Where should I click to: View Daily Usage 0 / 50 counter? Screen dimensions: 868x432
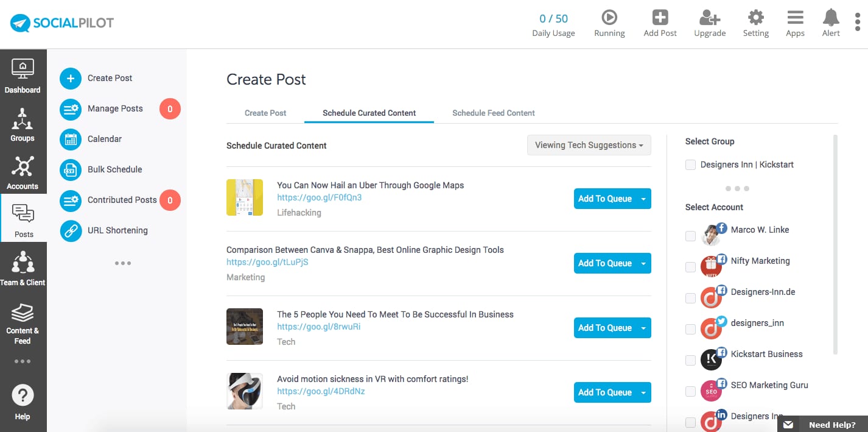[x=553, y=24]
